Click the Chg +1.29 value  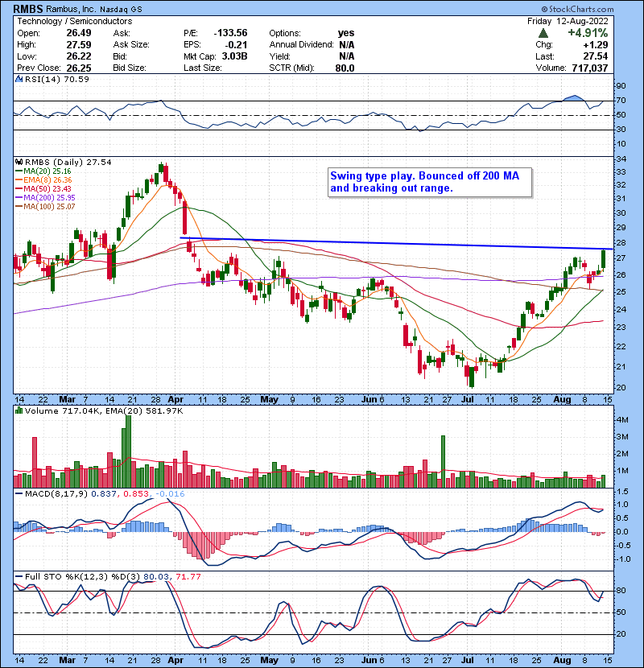pos(596,45)
